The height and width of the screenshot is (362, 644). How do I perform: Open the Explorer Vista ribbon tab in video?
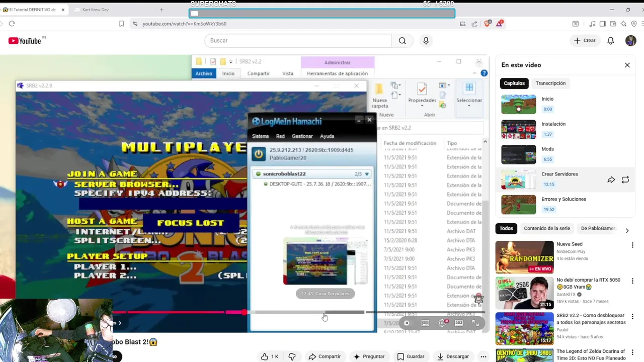288,73
